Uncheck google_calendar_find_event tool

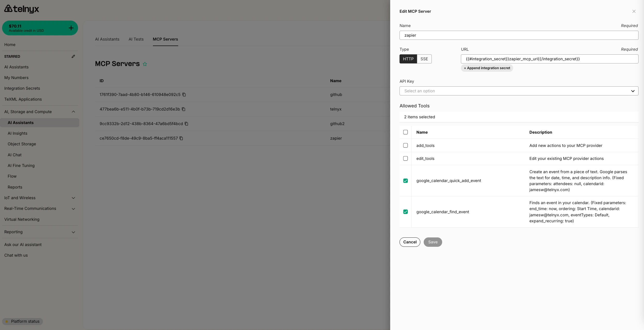click(x=405, y=212)
